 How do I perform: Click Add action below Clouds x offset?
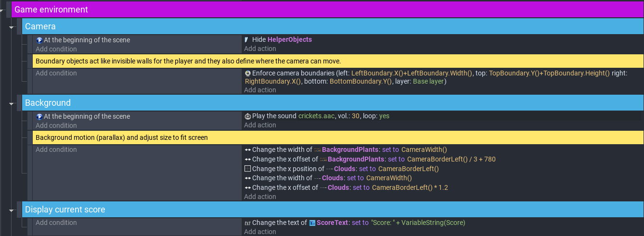(x=260, y=197)
